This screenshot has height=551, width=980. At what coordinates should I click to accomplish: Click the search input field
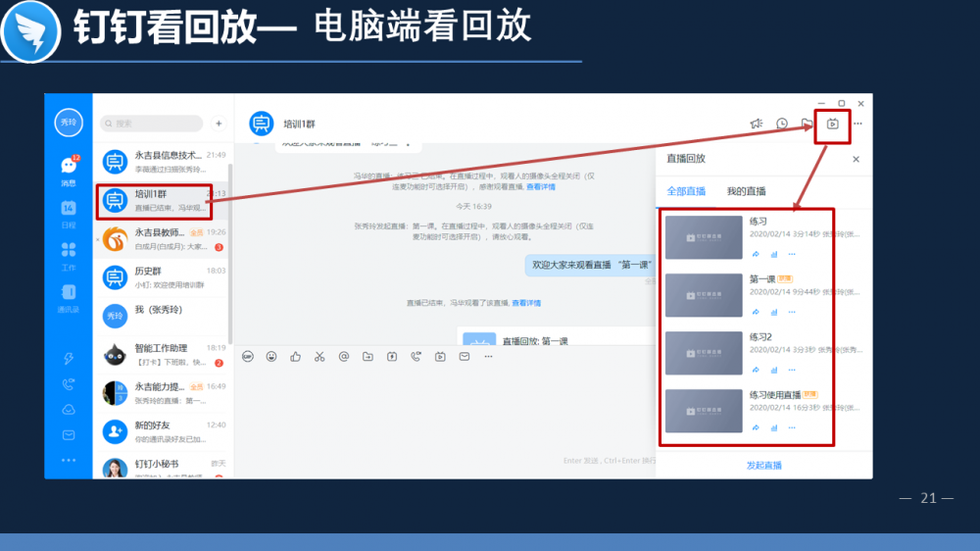(x=151, y=124)
